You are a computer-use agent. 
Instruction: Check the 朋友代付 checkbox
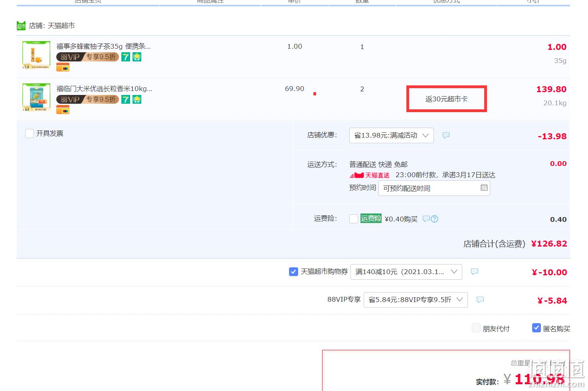(x=476, y=328)
